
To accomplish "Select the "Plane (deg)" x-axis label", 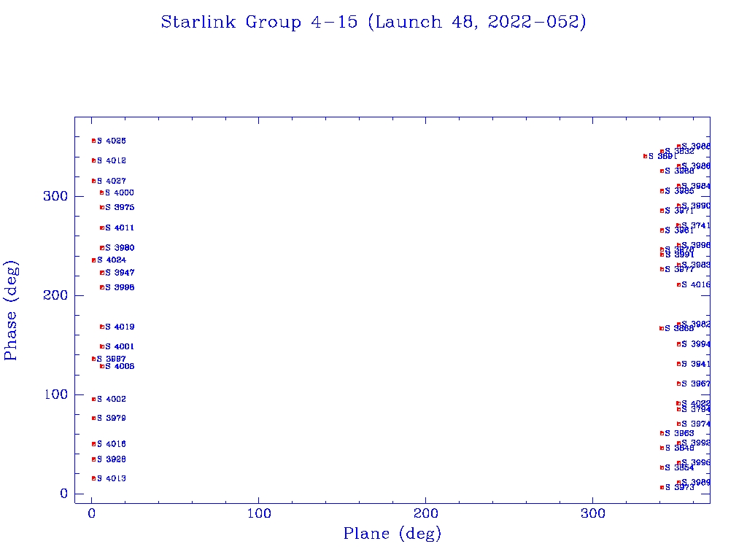I will point(392,533).
